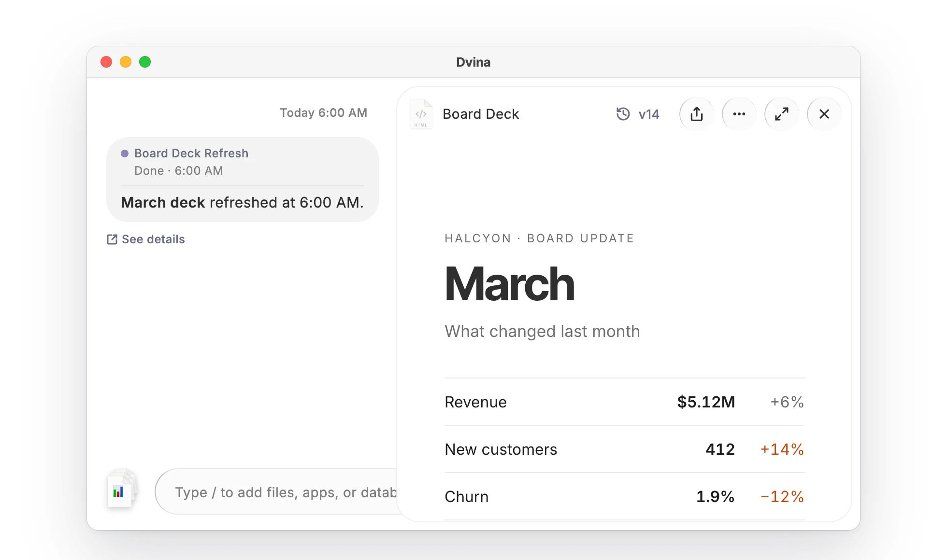Viewport: 947px width, 560px height.
Task: Click the +6% revenue change
Action: (x=787, y=402)
